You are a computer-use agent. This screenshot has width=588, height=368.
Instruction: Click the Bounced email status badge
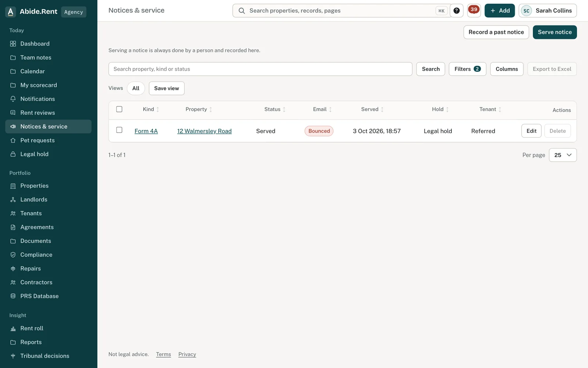point(319,131)
